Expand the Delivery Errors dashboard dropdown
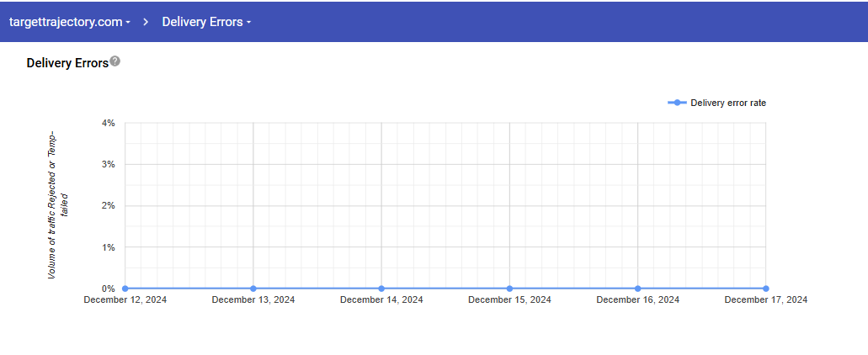Viewport: 868px width, 355px height. point(206,22)
